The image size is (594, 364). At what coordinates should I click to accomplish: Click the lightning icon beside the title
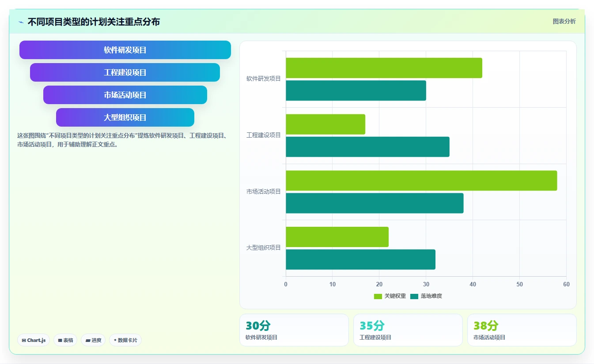(x=21, y=22)
